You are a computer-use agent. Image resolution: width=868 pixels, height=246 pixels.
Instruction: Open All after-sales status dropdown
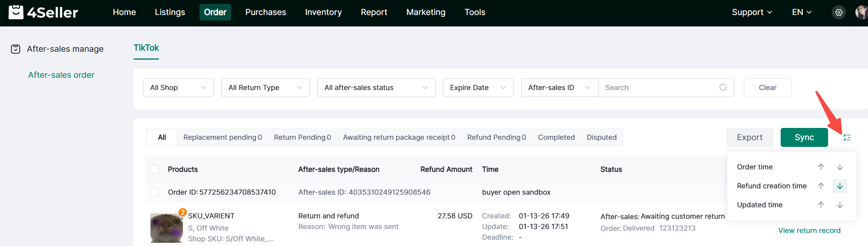(376, 88)
